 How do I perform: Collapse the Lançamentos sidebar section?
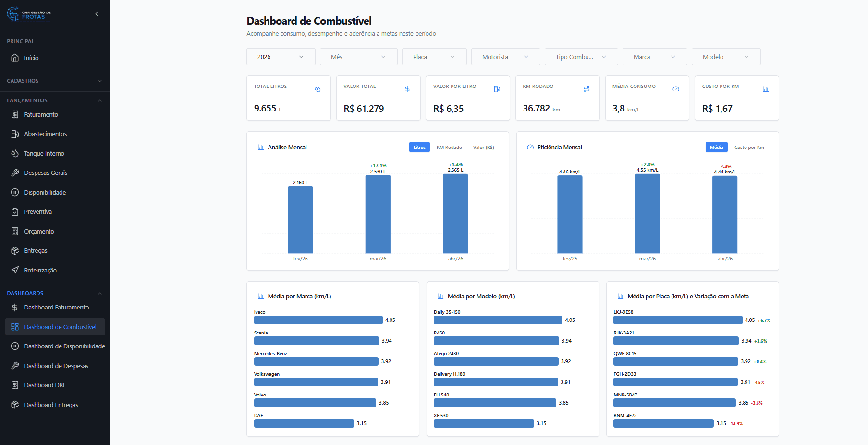point(55,100)
